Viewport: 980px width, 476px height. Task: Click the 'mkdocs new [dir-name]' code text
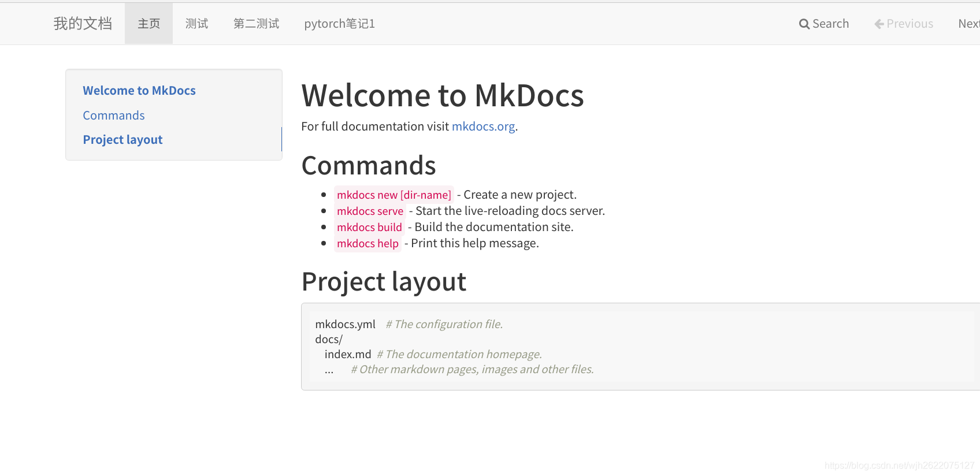click(x=394, y=195)
